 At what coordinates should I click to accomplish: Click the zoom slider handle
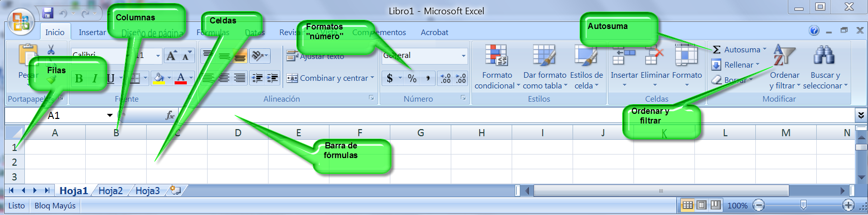tap(804, 205)
